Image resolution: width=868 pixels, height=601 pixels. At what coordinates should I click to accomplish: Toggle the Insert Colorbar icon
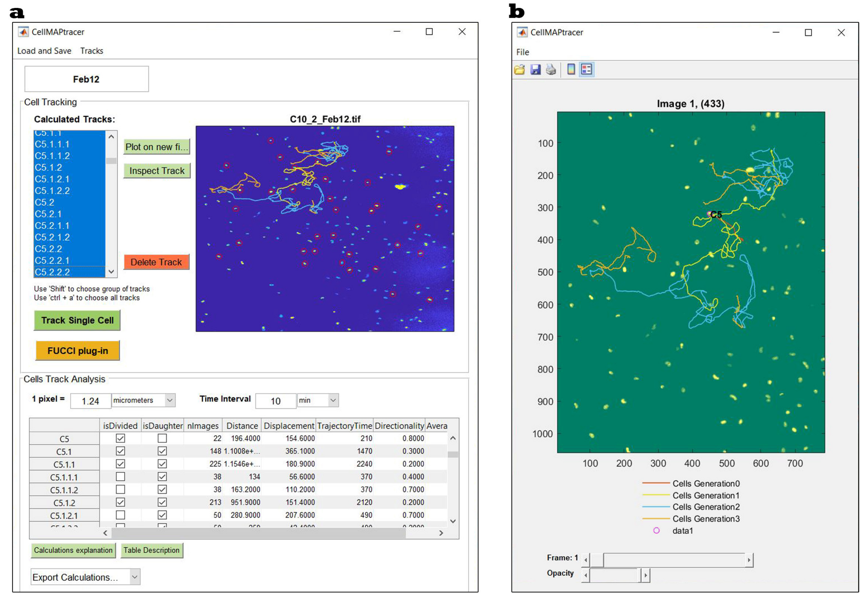coord(571,70)
